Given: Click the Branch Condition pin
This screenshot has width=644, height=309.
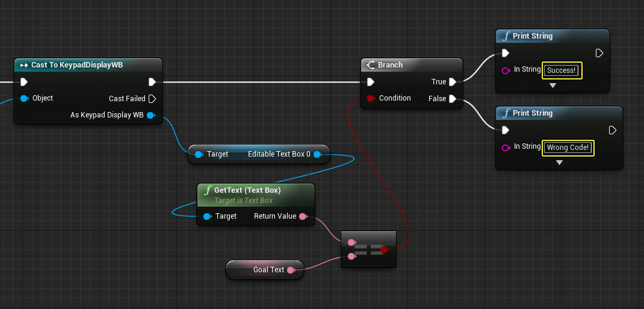Looking at the screenshot, I should [371, 98].
